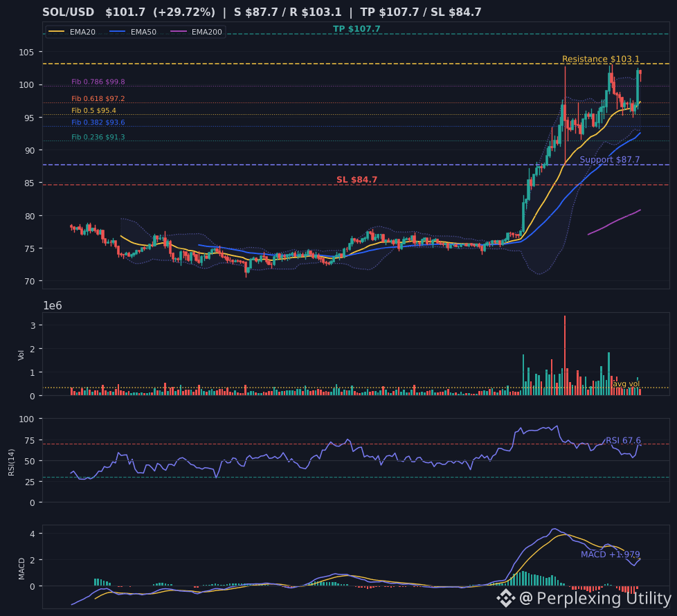The height and width of the screenshot is (616, 677).
Task: Click the 105 price axis tick
Action: 26,52
